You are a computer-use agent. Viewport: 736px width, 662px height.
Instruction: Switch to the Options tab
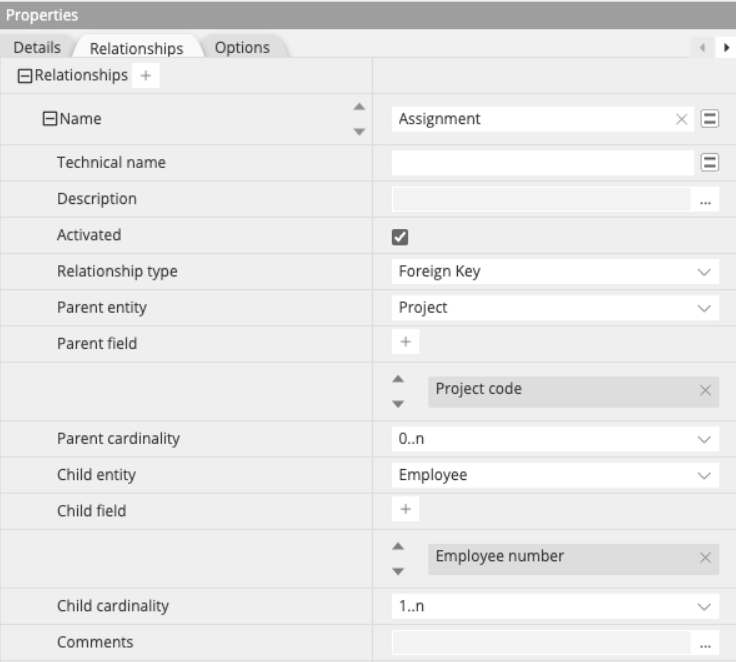(x=241, y=48)
